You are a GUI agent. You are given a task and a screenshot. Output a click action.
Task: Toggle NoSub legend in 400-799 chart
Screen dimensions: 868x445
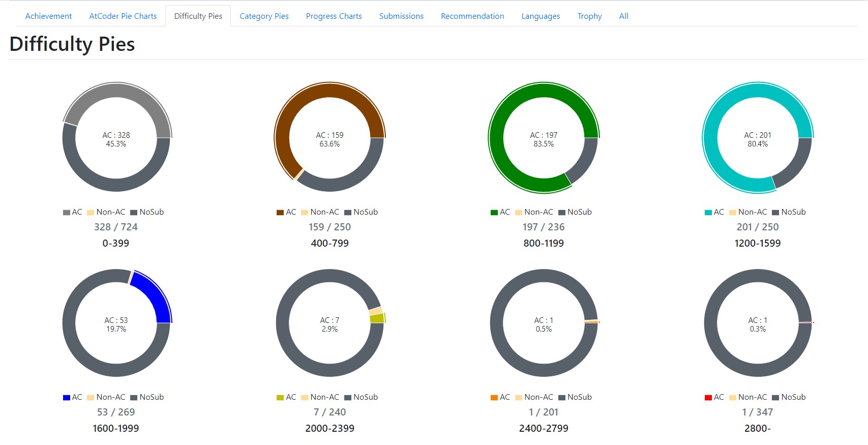click(361, 212)
